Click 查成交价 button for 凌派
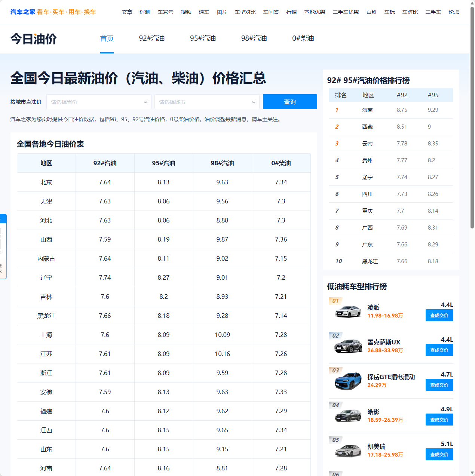 (x=439, y=315)
